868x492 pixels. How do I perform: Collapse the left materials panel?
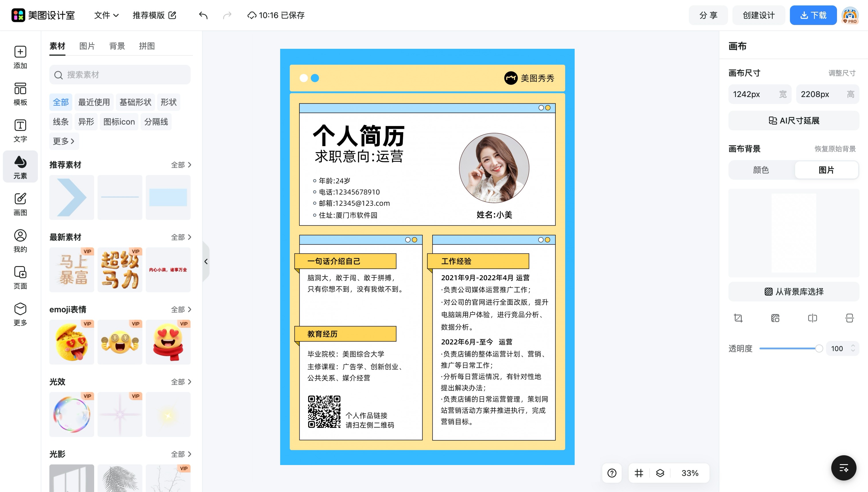coord(206,261)
